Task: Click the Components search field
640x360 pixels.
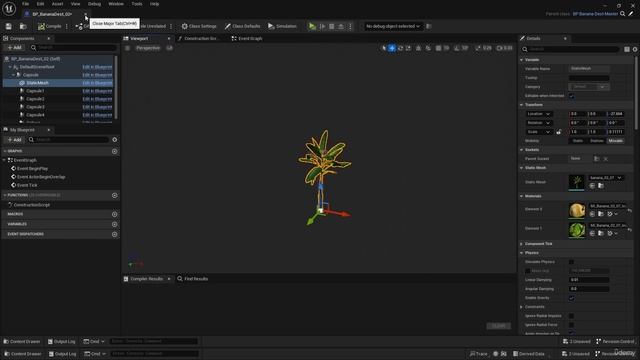Action: coord(73,48)
